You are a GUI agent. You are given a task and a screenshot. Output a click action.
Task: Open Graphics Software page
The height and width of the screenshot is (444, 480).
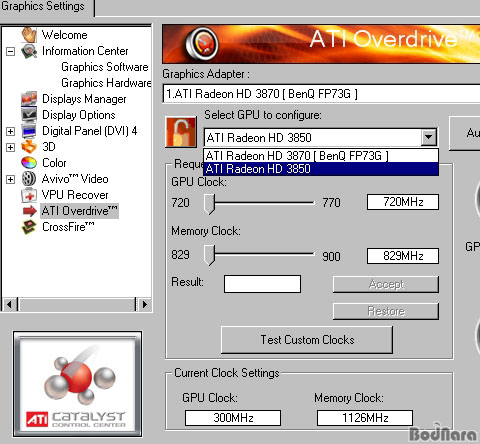105,67
